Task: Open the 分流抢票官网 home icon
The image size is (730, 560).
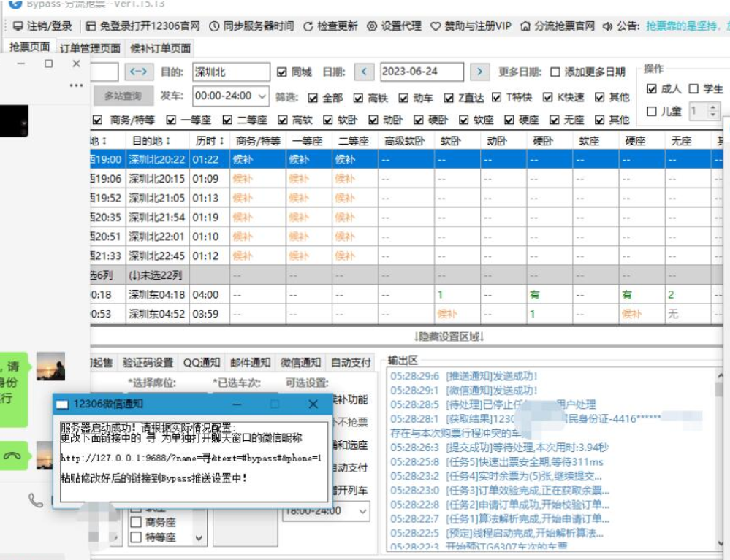Action: [525, 26]
